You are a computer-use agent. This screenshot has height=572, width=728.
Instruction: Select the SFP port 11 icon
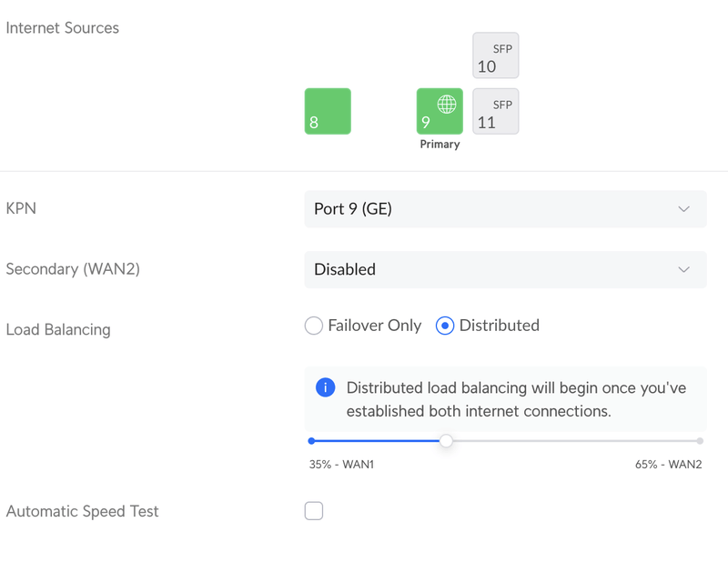click(x=496, y=111)
